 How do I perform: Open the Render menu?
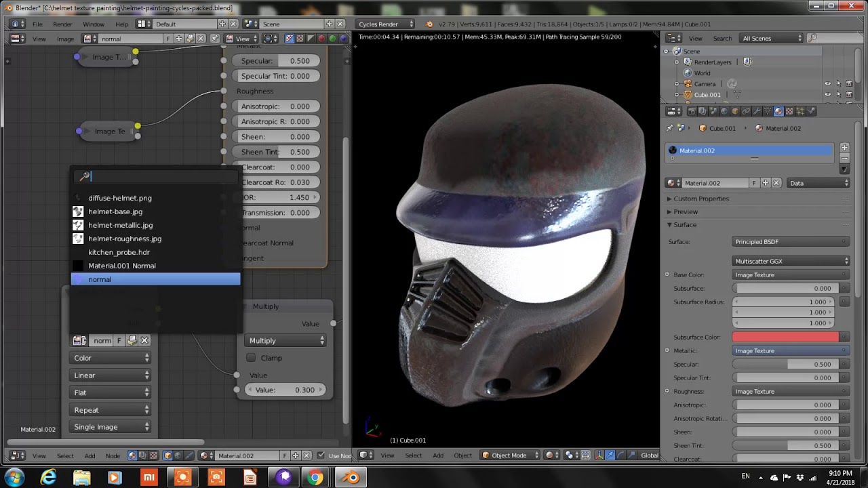click(x=62, y=24)
